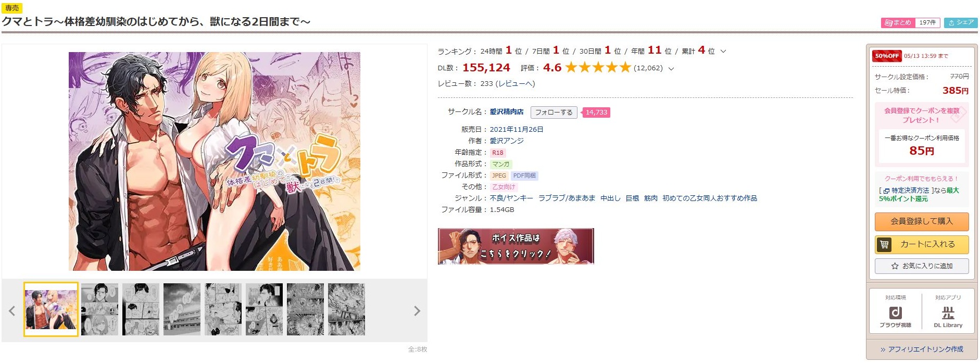Show next thumbnails with right arrow
This screenshot has width=980, height=363.
(x=417, y=311)
